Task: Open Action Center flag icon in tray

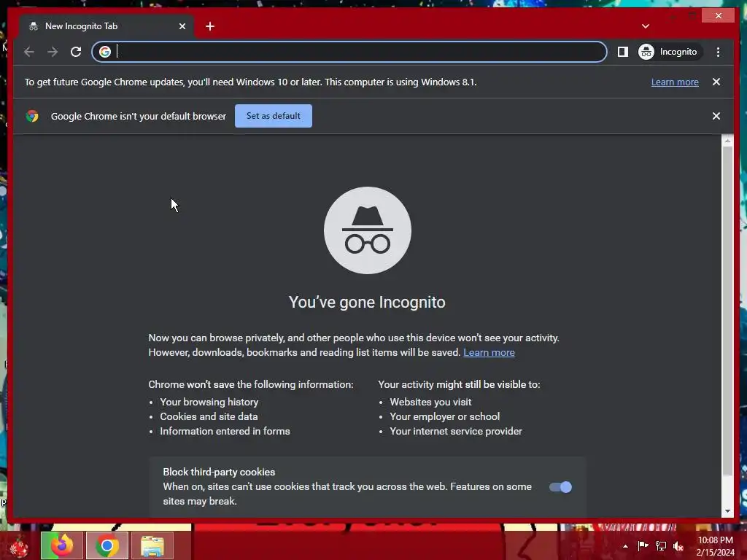Action: [x=643, y=545]
